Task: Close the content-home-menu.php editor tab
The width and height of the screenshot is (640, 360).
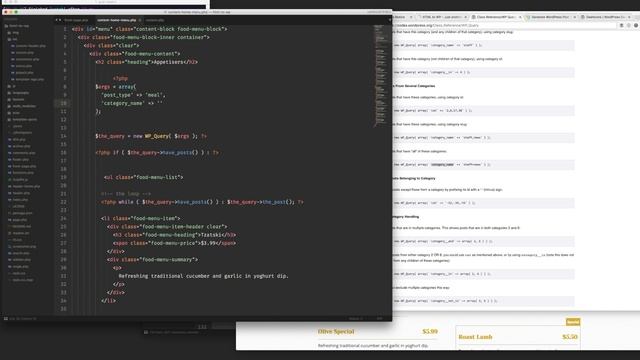Action: tap(140, 20)
